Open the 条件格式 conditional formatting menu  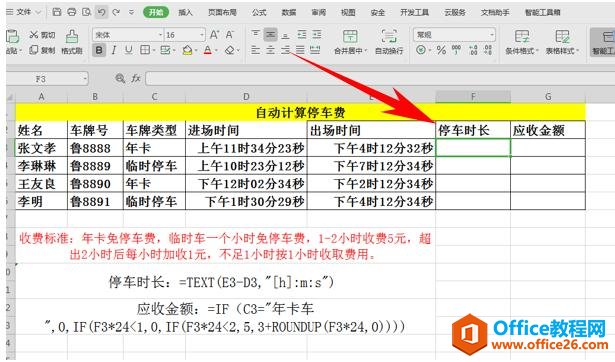tap(522, 42)
